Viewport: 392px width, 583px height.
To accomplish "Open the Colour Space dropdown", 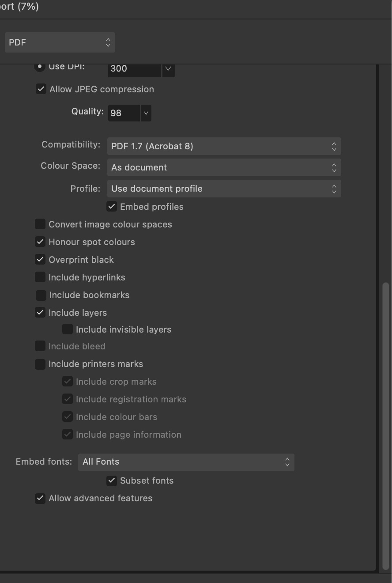I will coord(224,167).
